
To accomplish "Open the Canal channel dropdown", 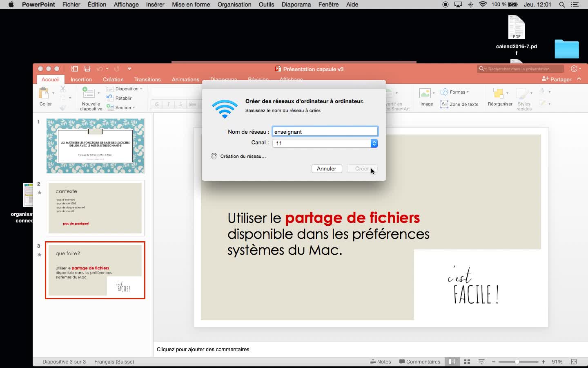I will pos(374,143).
